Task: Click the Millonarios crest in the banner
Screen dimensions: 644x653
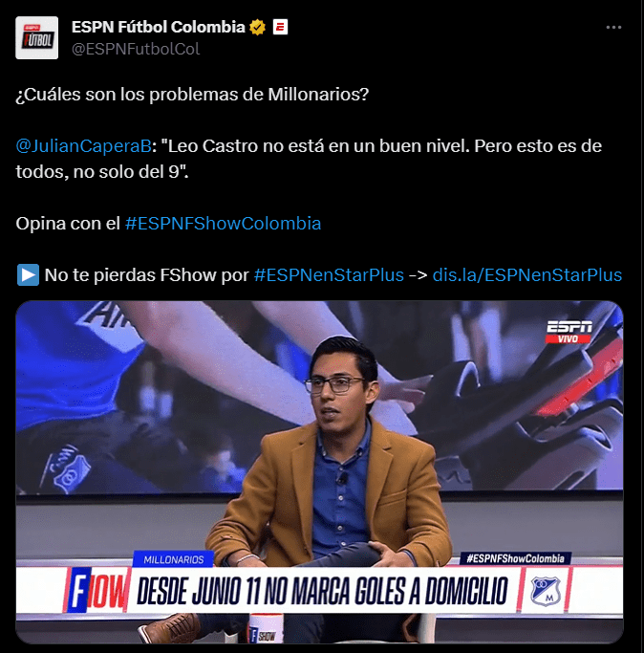Action: click(545, 590)
